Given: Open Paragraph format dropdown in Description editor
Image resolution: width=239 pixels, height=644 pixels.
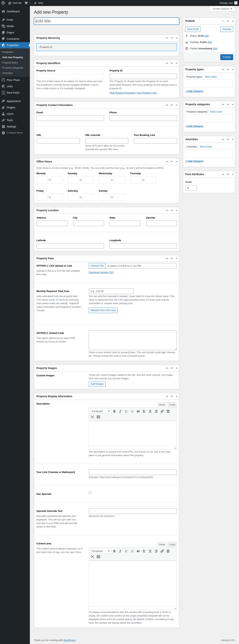Looking at the screenshot, I should (100, 411).
